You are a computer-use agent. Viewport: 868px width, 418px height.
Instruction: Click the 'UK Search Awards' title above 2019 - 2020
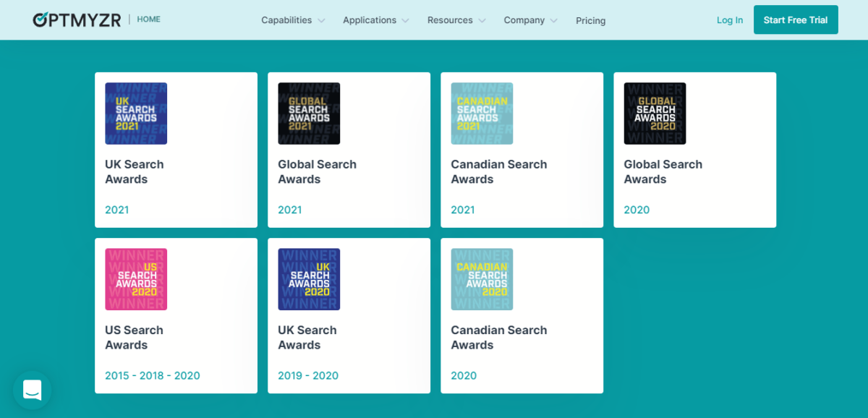(x=307, y=338)
